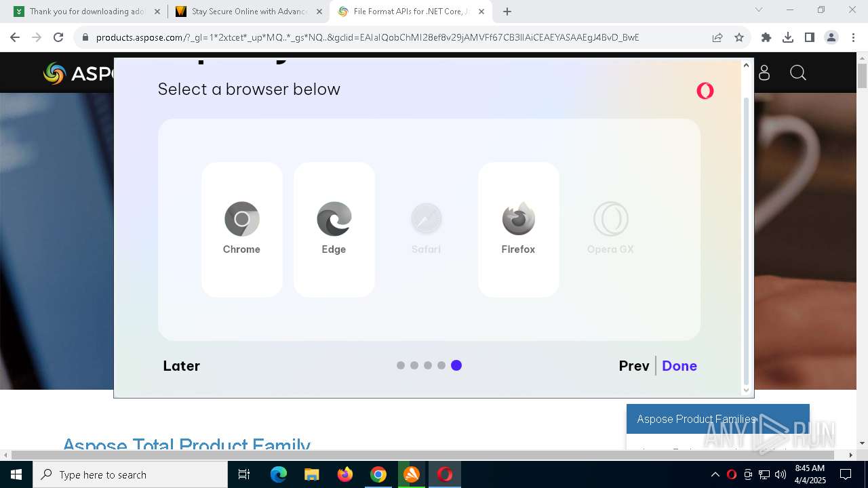
Task: Toggle the browser side panel
Action: (810, 37)
